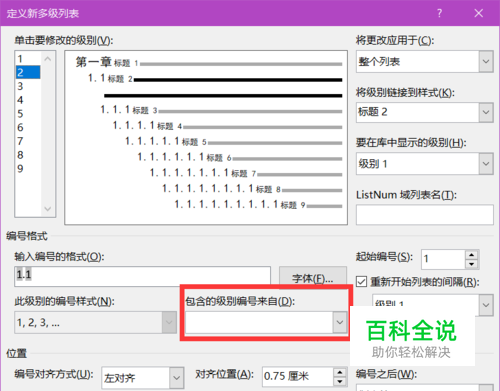Select level 3 in the level list
The width and height of the screenshot is (500, 391).
tap(28, 86)
